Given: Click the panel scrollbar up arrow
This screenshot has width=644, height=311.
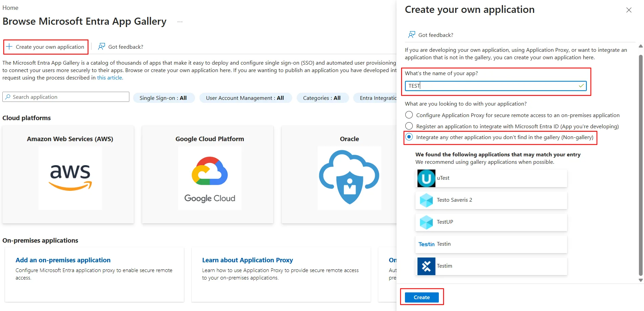Looking at the screenshot, I should [x=641, y=46].
